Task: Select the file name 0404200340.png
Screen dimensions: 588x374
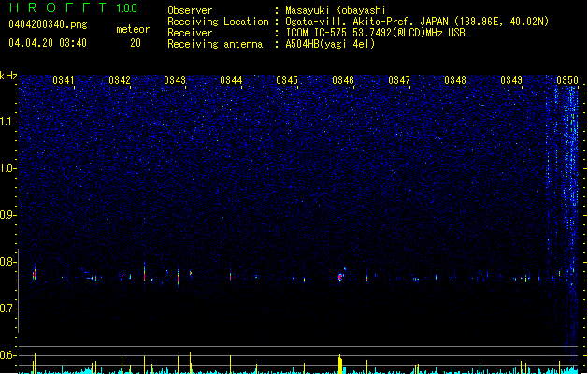Action: (48, 24)
